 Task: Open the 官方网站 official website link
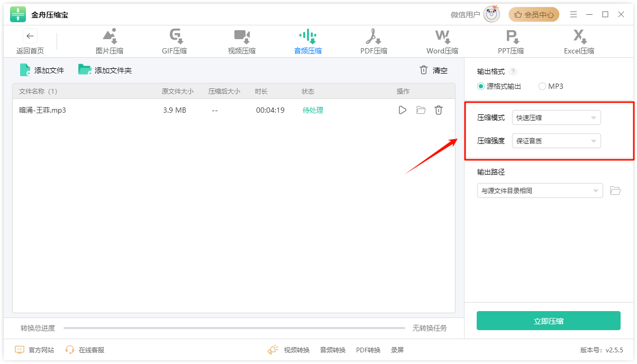pyautogui.click(x=34, y=350)
